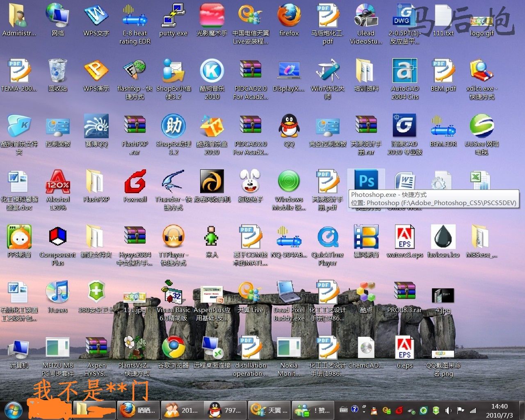Open the 谷歌浏览器 Chrome icon

(x=173, y=348)
